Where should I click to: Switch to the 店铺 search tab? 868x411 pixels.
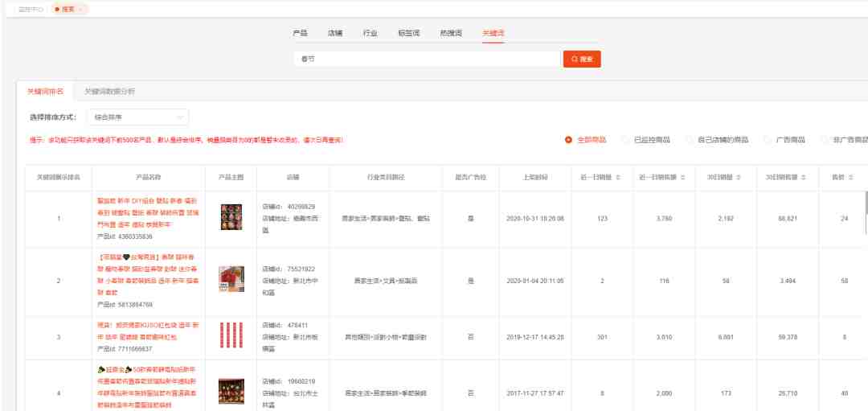click(335, 33)
